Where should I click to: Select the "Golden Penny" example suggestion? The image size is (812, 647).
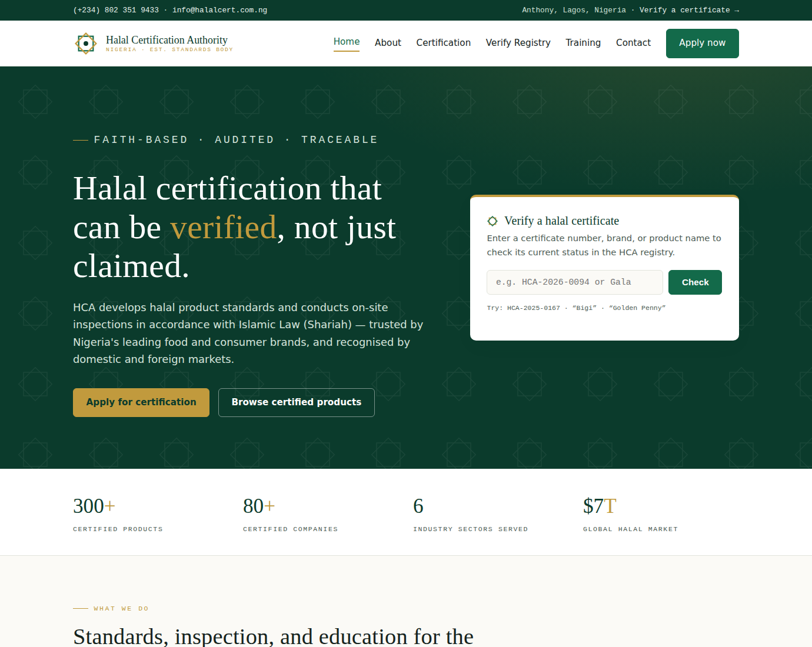(637, 308)
